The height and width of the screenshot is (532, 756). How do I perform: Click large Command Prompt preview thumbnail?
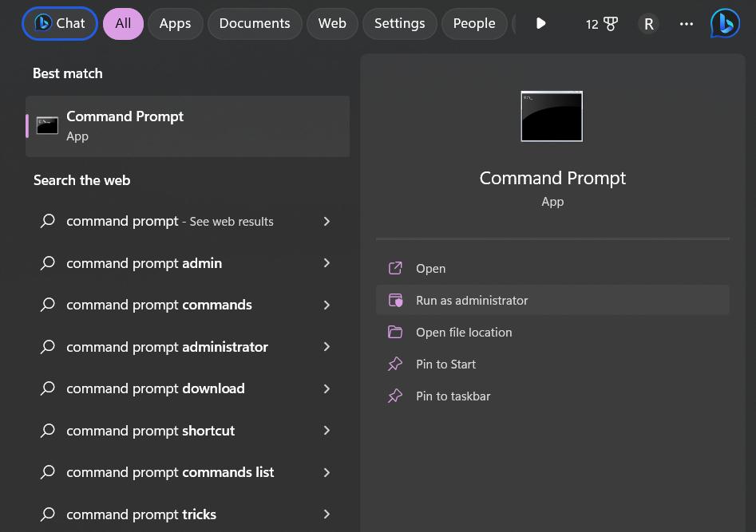click(x=552, y=116)
